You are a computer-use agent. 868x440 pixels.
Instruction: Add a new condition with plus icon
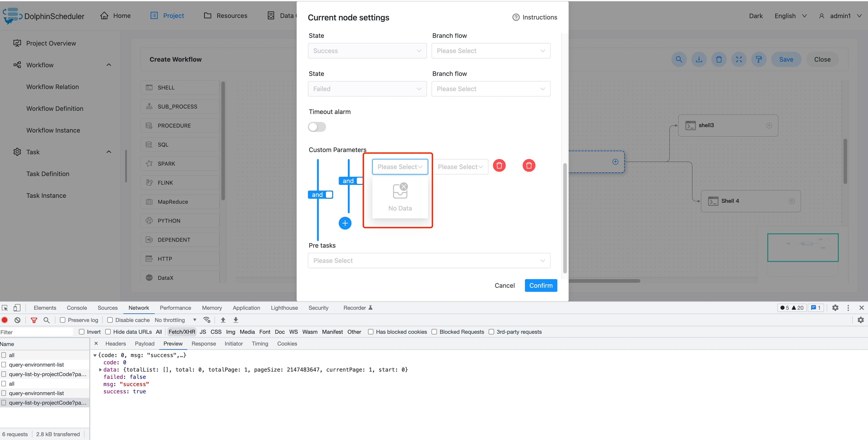click(345, 223)
